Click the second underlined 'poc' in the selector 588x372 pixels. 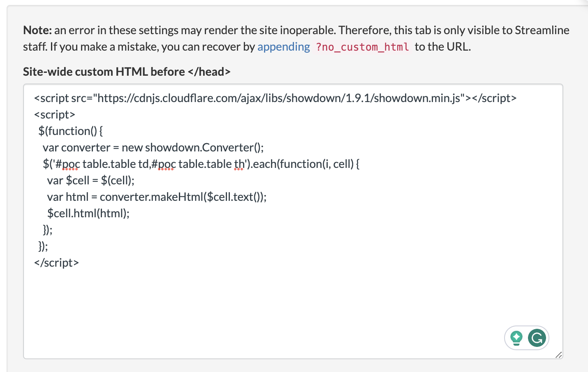[x=166, y=163]
